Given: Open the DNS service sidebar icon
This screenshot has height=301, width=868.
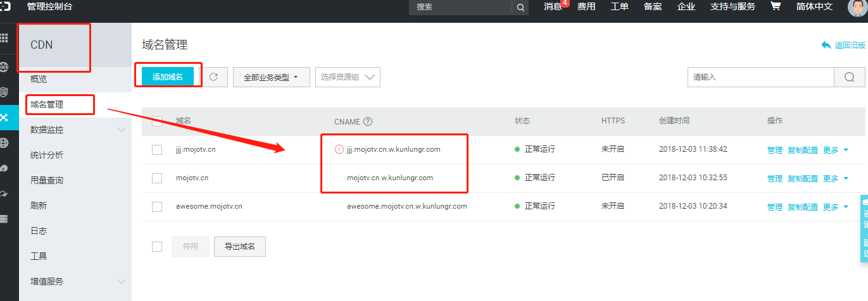Looking at the screenshot, I should [4, 66].
